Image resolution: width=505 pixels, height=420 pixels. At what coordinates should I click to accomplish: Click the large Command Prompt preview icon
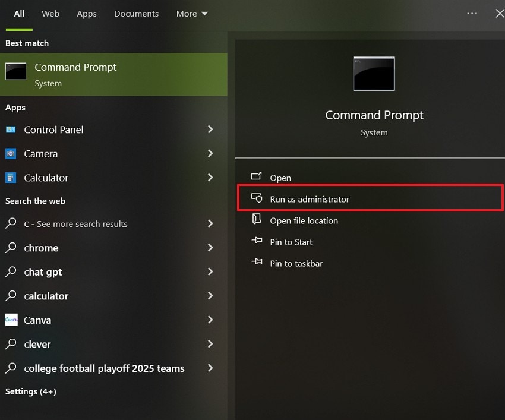coord(374,74)
